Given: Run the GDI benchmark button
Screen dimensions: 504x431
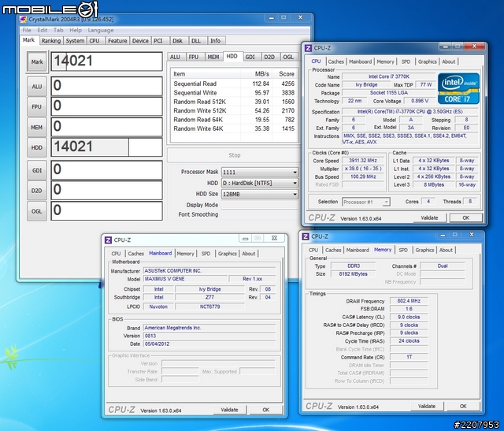Looking at the screenshot, I should coord(37,170).
